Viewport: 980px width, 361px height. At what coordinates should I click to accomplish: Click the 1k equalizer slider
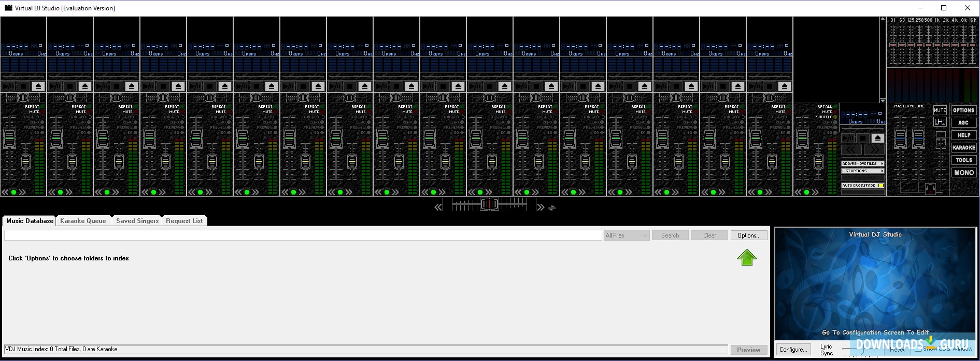pyautogui.click(x=937, y=45)
